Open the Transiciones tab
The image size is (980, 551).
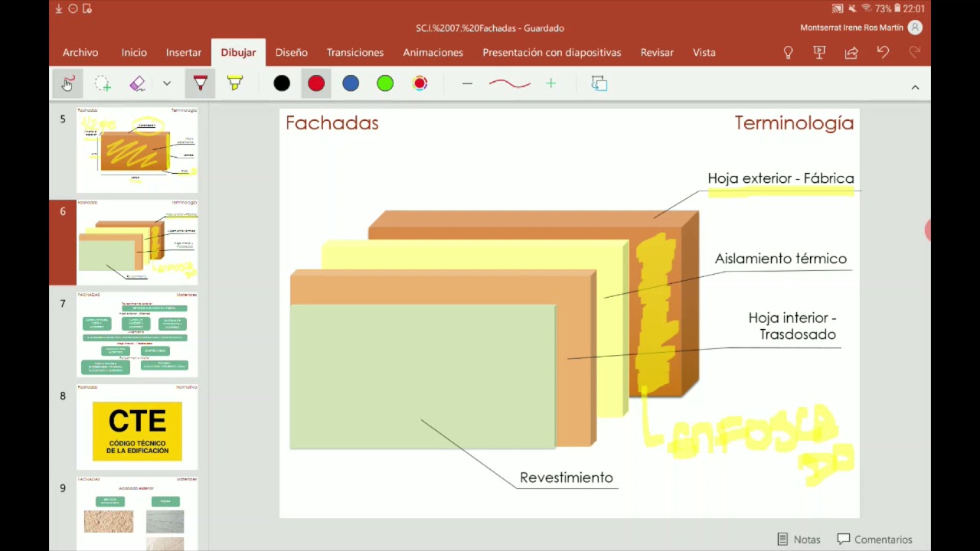pos(355,52)
